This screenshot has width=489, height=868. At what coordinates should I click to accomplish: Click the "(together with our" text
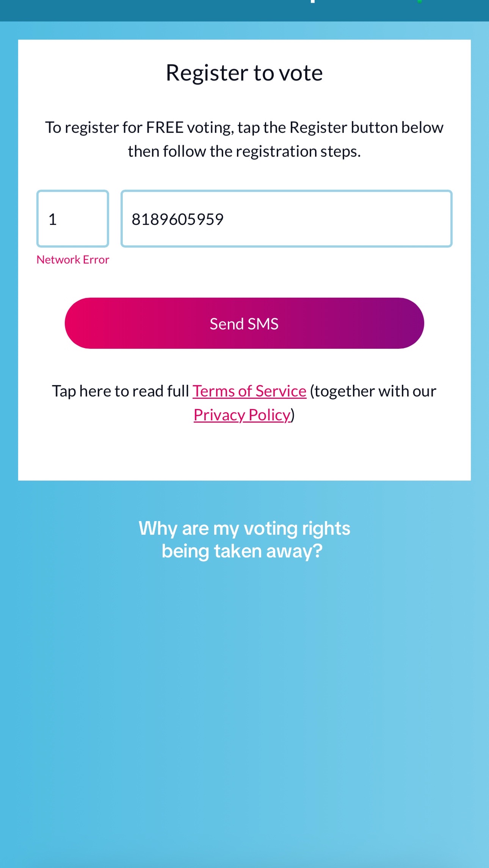373,391
